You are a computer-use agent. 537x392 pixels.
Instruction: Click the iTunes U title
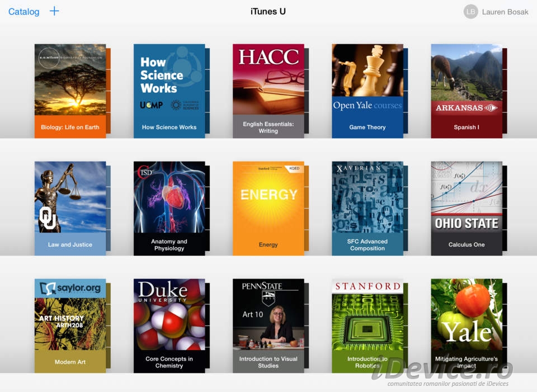point(268,12)
